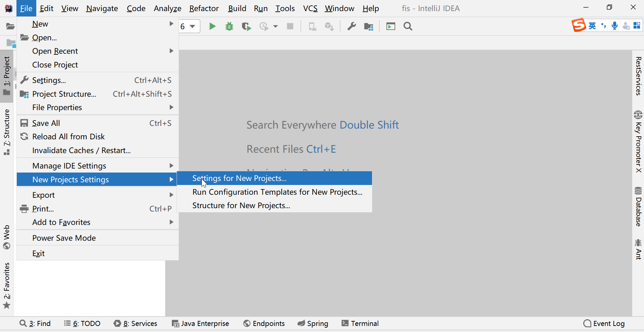Image resolution: width=644 pixels, height=332 pixels.
Task: Open the Event Log
Action: point(604,323)
